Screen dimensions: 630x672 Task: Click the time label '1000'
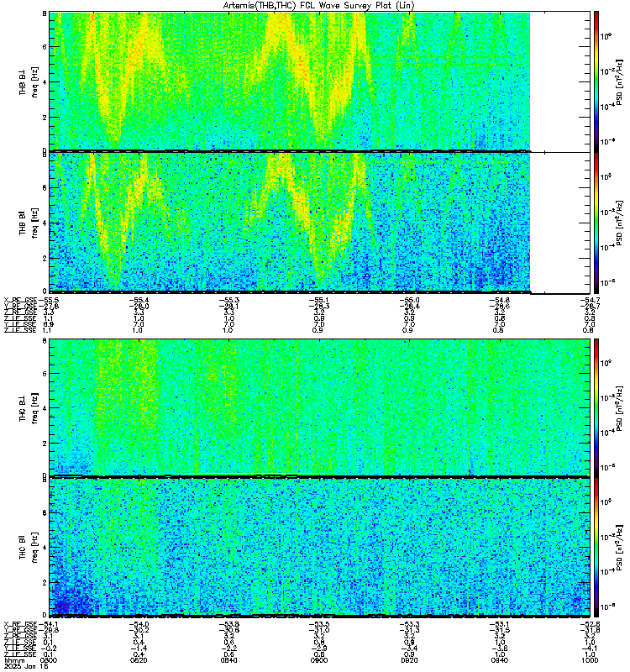point(590,660)
